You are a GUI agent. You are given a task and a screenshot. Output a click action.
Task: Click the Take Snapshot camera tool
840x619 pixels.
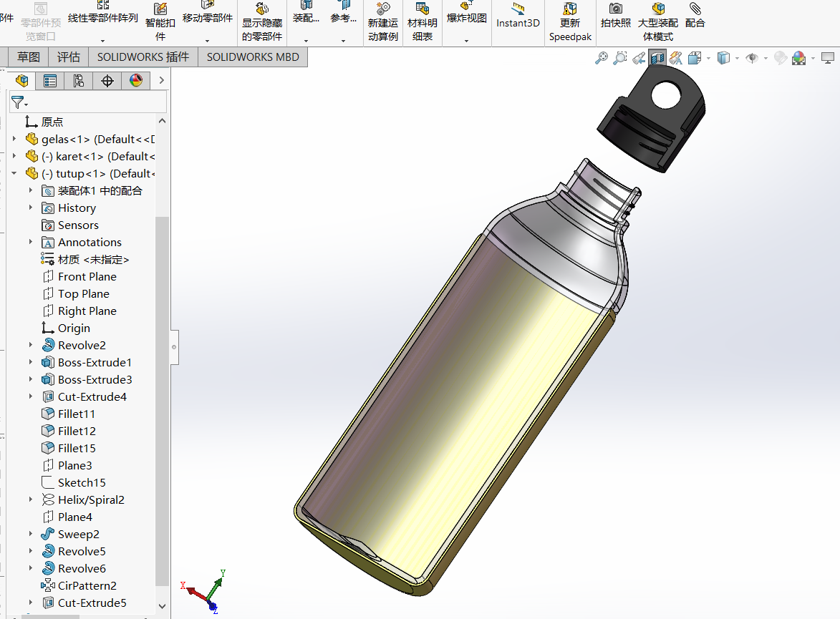pos(616,16)
